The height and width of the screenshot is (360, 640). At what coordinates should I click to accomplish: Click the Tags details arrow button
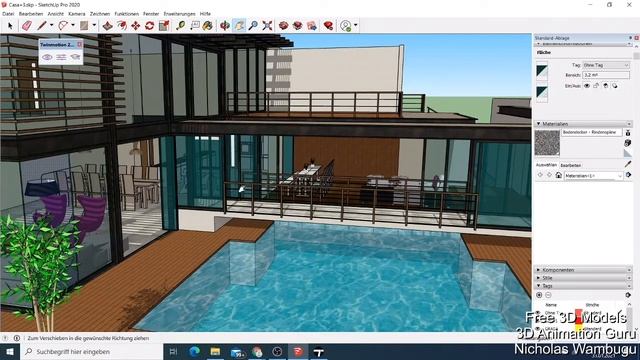coord(628,295)
